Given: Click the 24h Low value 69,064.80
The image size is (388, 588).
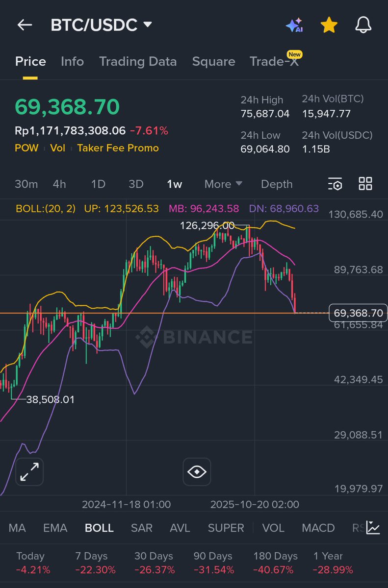Looking at the screenshot, I should (x=265, y=149).
